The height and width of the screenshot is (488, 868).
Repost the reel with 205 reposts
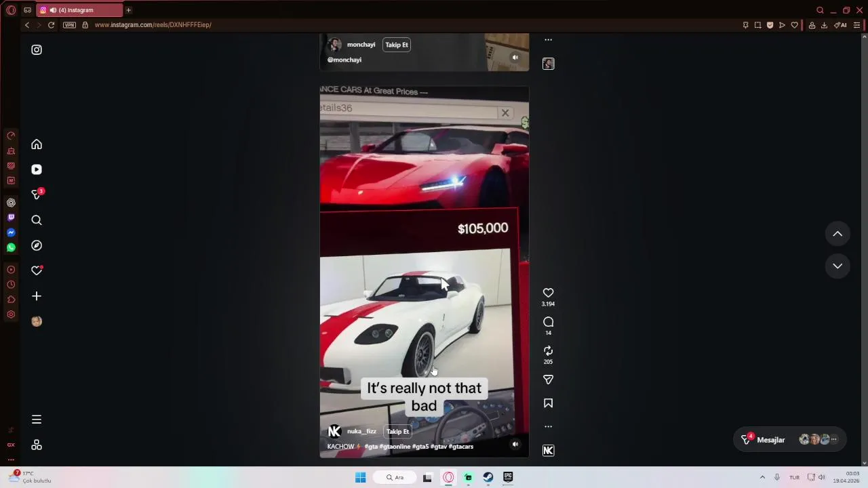[x=549, y=351]
